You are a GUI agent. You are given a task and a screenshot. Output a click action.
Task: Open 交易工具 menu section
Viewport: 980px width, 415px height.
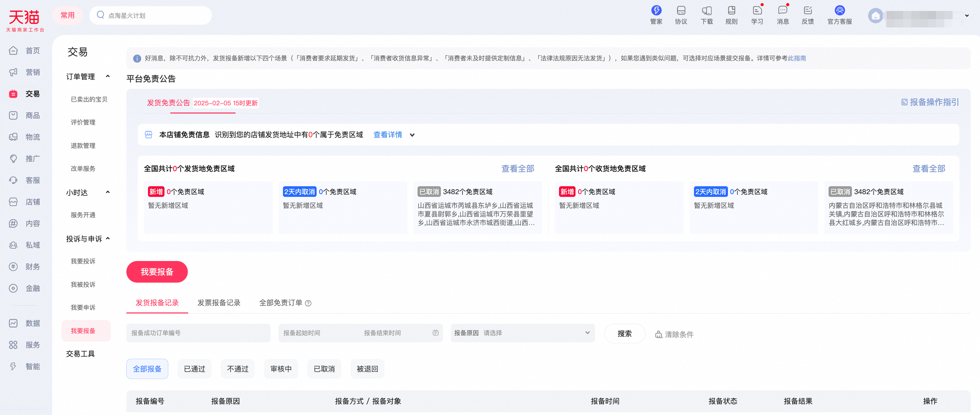click(x=80, y=354)
